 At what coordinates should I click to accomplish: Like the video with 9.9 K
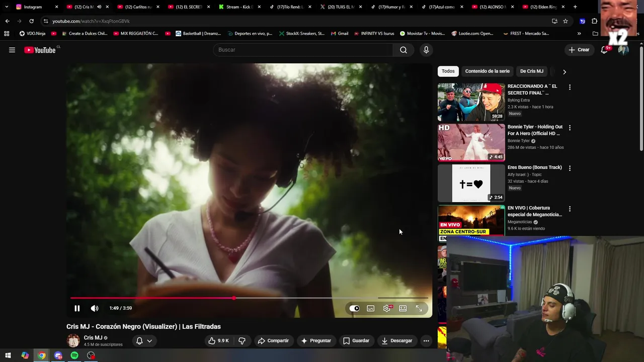[218, 340]
